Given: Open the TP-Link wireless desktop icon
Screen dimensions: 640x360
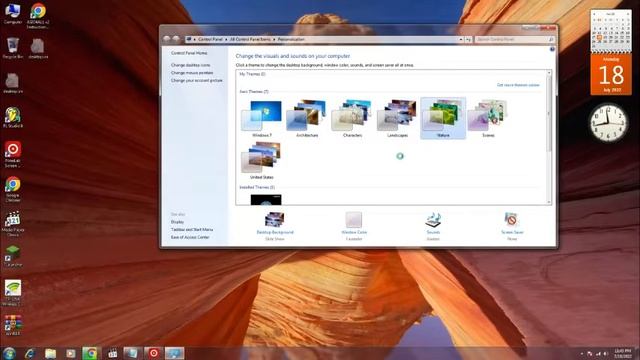Looking at the screenshot, I should [13, 293].
